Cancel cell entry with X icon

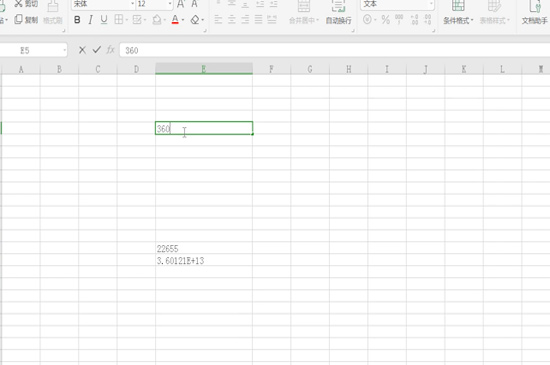tap(82, 50)
